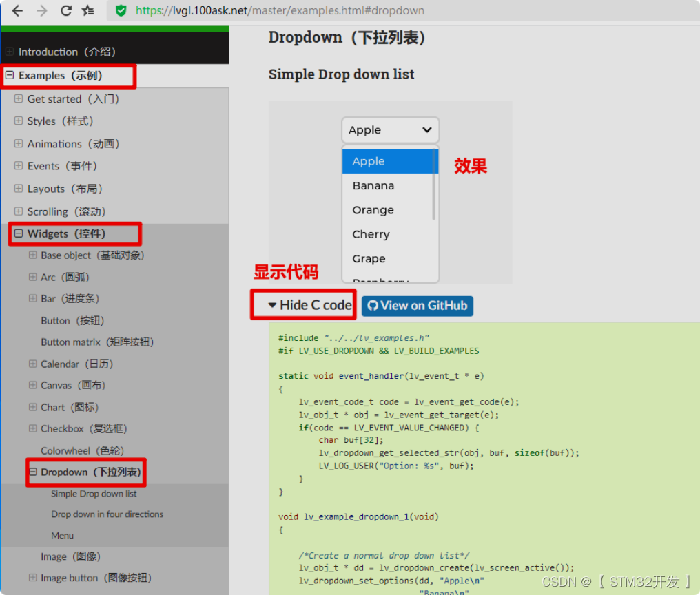
Task: Click the char buf[32] code line
Action: 351,440
